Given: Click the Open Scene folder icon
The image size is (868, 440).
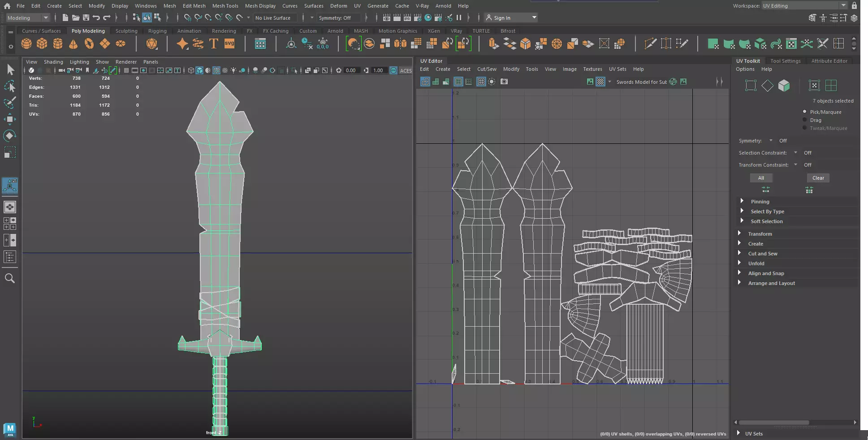Looking at the screenshot, I should (x=76, y=17).
